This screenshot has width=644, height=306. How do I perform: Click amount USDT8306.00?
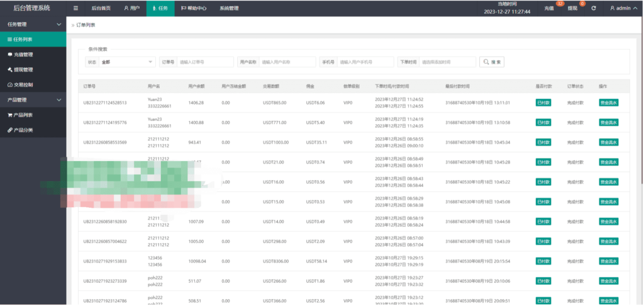pyautogui.click(x=275, y=261)
